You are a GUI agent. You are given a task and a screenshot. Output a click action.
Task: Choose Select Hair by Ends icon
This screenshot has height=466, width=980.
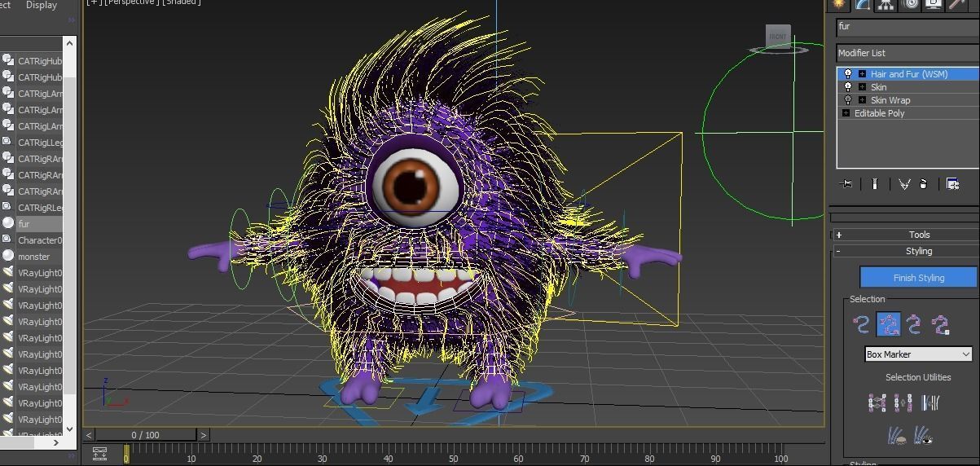pyautogui.click(x=861, y=324)
